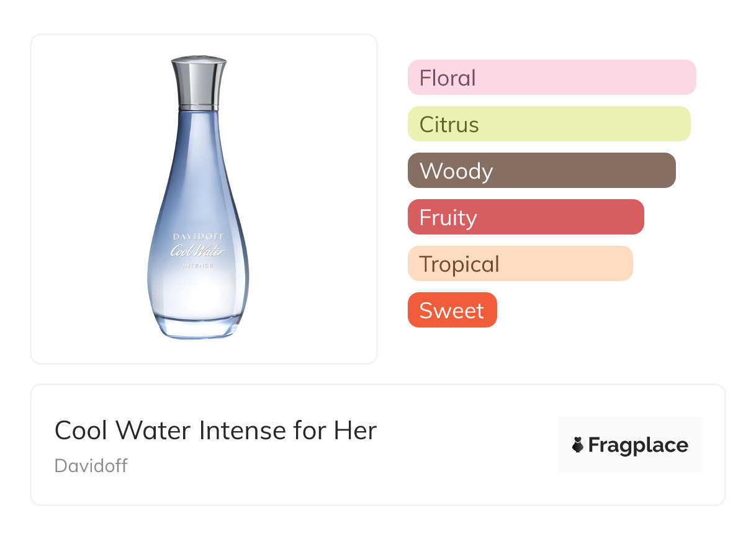Select the pink Floral accord bar
The width and height of the screenshot is (756, 536).
point(552,78)
